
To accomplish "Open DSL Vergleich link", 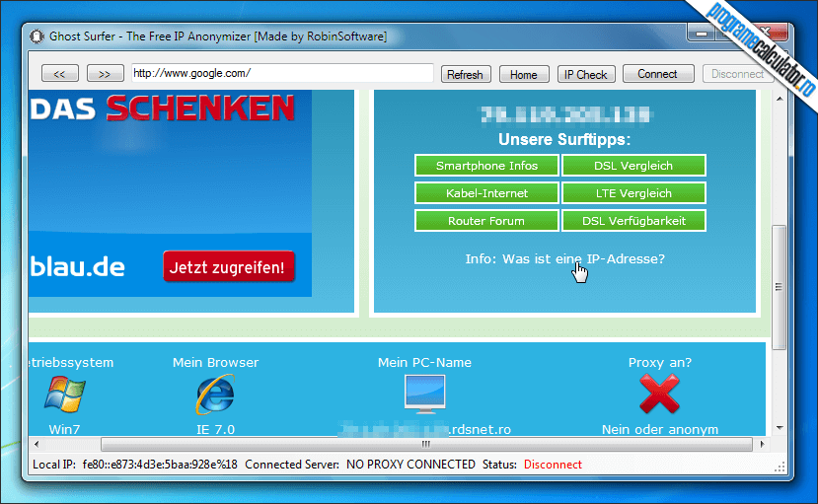I will (633, 166).
